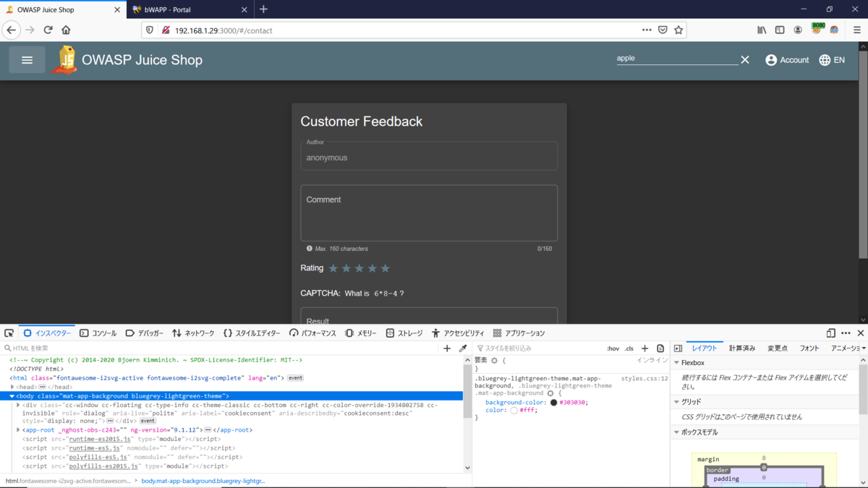Open styles.css:12 source link

coord(644,378)
